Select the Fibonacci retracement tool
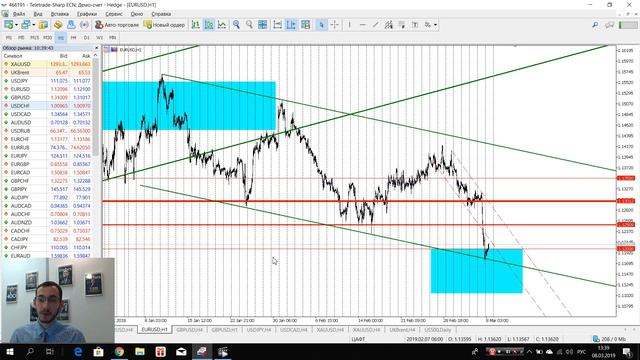Viewport: 640px width, 360px height. tap(402, 25)
